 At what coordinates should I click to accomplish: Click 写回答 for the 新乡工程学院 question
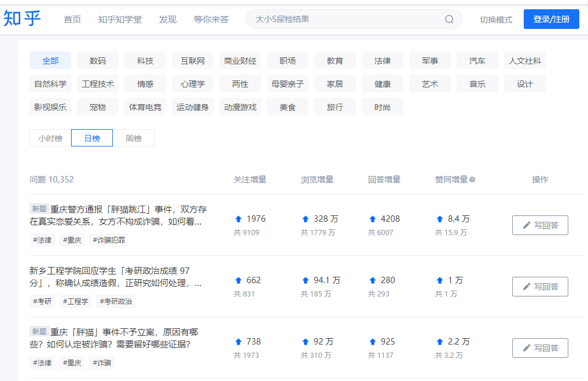[x=540, y=287]
